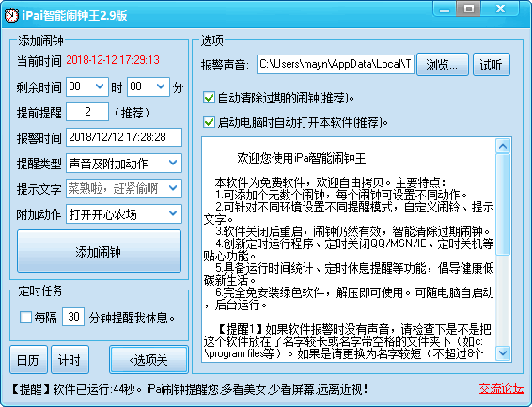Open the 日历 calendar button
This screenshot has width=532, height=407.
point(28,359)
